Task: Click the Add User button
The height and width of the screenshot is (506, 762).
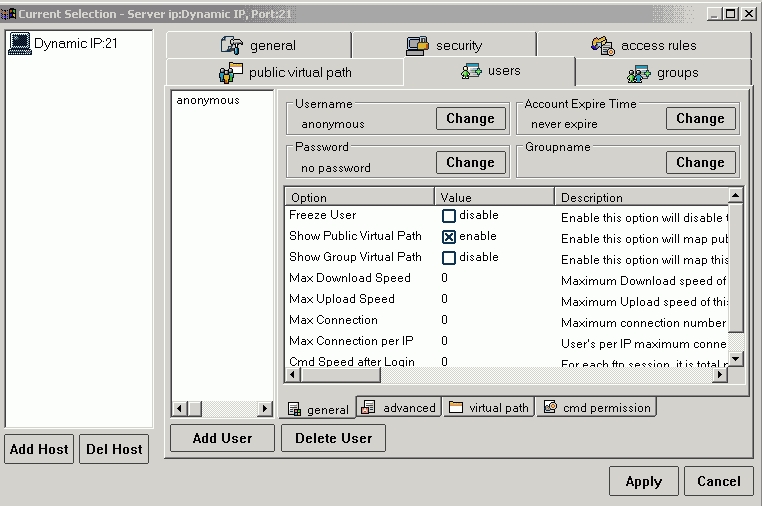Action: click(x=222, y=438)
